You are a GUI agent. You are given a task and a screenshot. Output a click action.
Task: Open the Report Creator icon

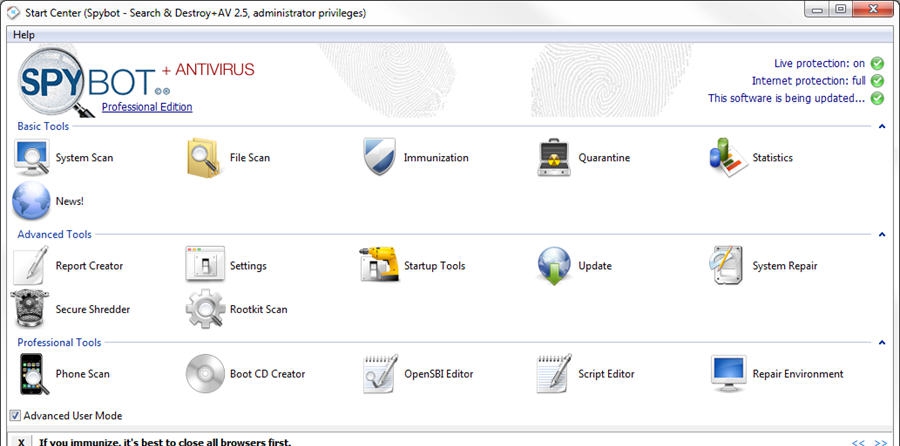pyautogui.click(x=30, y=266)
